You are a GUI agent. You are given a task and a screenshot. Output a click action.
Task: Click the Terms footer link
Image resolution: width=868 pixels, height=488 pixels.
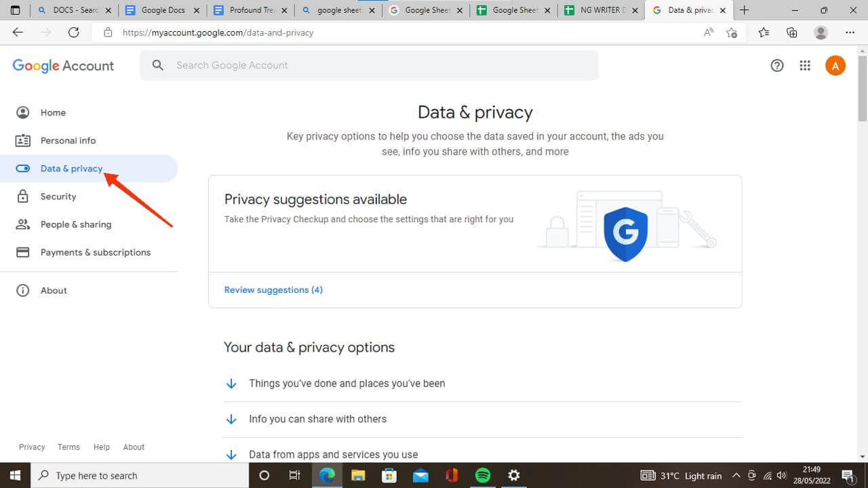point(68,447)
